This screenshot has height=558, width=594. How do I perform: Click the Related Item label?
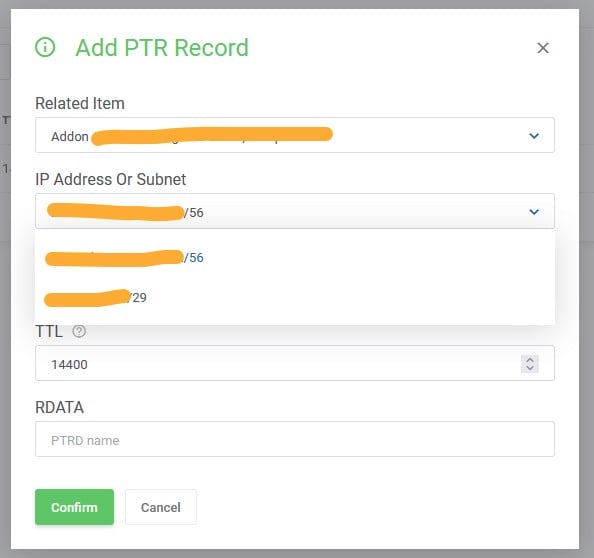pyautogui.click(x=80, y=103)
